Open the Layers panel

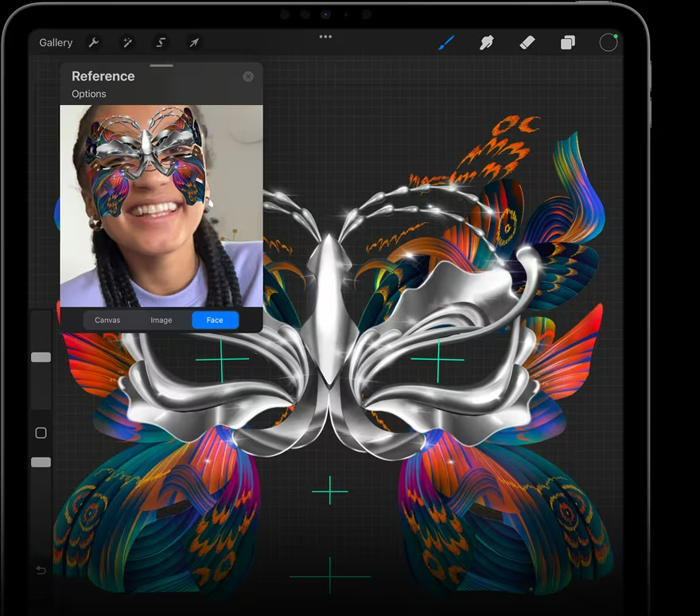point(568,43)
